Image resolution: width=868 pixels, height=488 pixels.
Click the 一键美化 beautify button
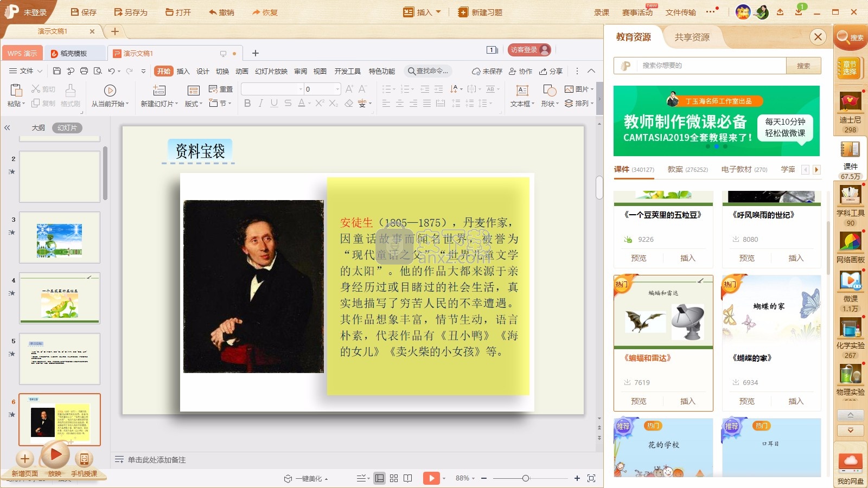pyautogui.click(x=307, y=478)
